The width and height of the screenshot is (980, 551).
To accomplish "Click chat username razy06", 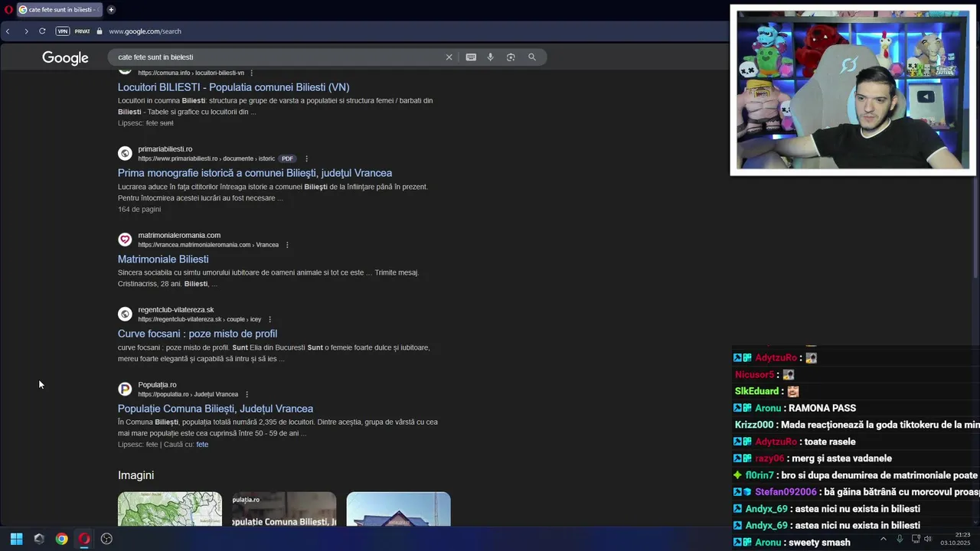I will (x=769, y=459).
